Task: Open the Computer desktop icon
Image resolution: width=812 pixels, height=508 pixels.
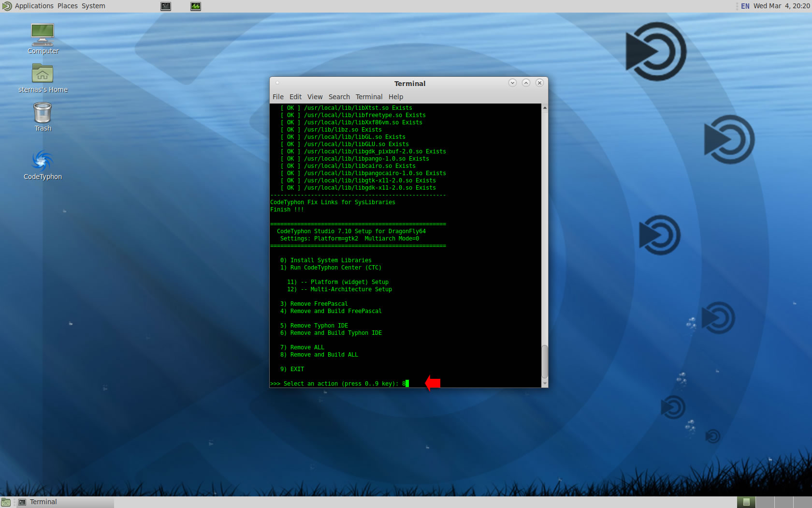Action: 43,39
